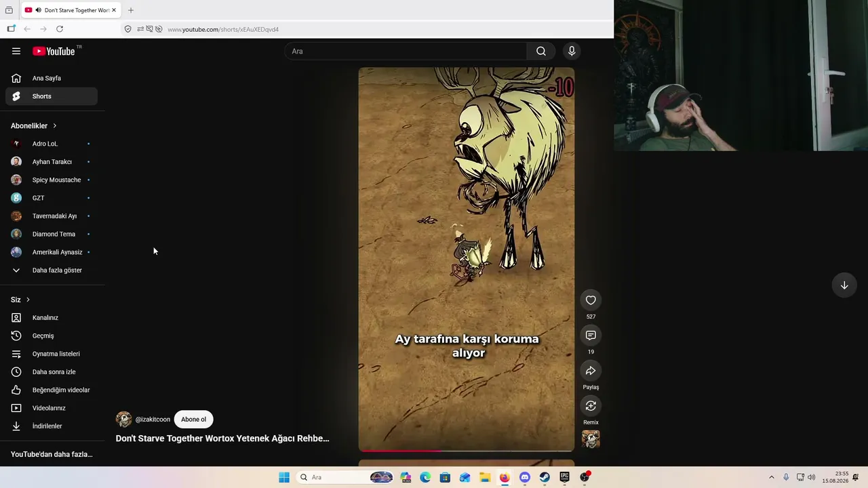Open Videolarınız in the sidebar

click(52, 408)
